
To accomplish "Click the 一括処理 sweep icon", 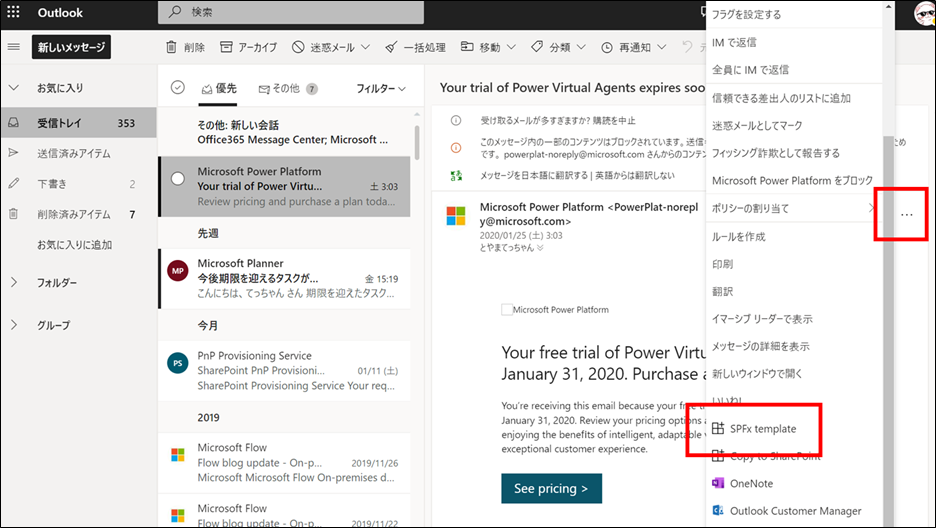I will click(x=391, y=47).
